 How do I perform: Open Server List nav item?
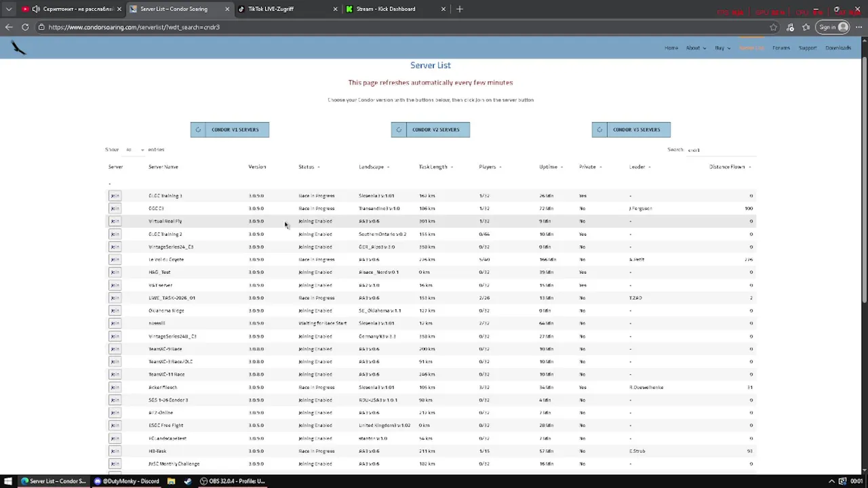(x=751, y=48)
